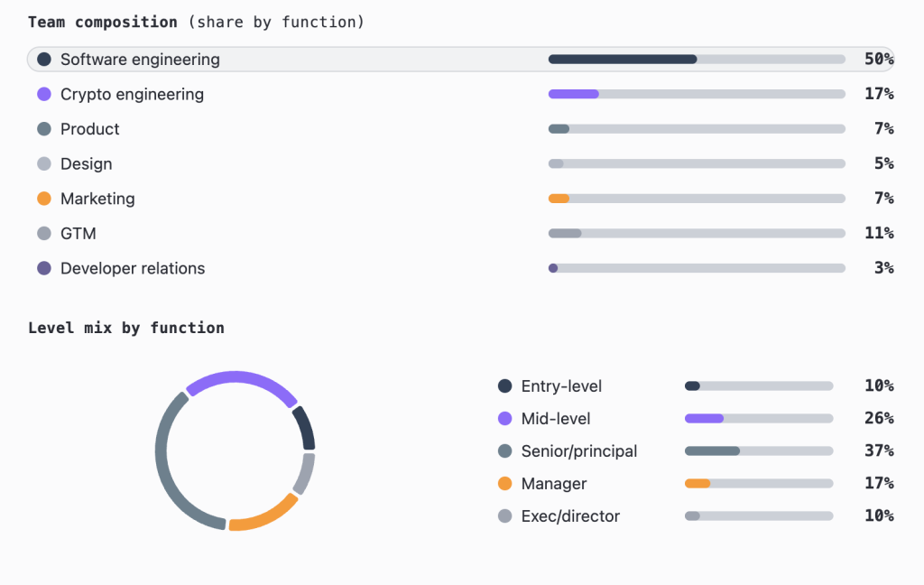
Task: Click the Design share progress bar
Action: (x=697, y=163)
